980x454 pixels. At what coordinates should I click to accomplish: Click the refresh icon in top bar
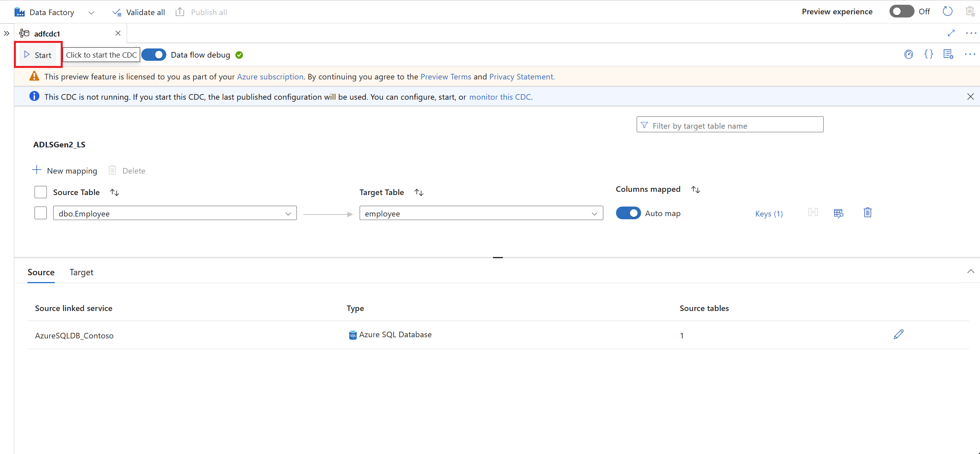(x=947, y=12)
